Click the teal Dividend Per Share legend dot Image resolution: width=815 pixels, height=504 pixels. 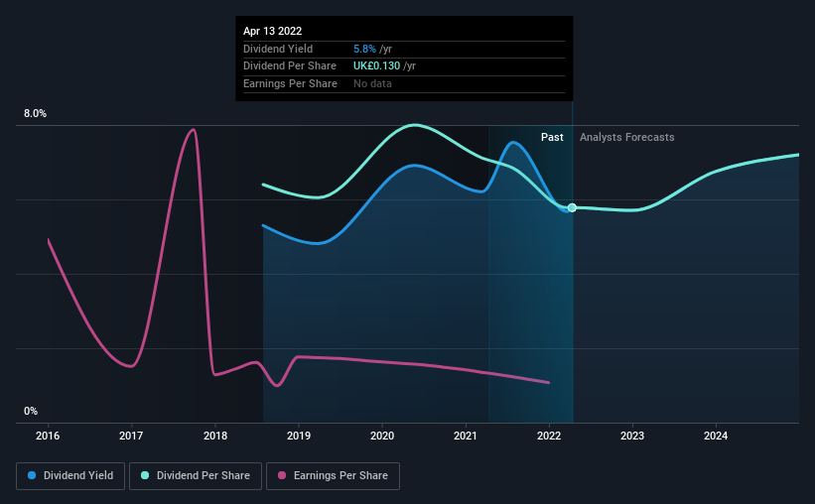point(145,475)
